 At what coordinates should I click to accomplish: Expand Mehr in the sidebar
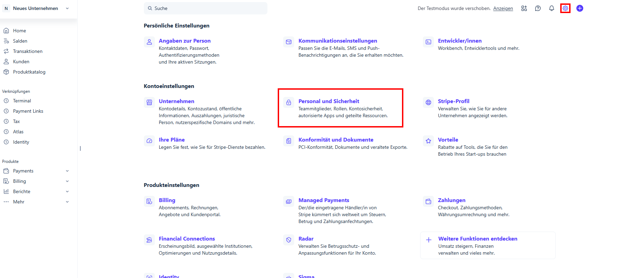pyautogui.click(x=67, y=202)
